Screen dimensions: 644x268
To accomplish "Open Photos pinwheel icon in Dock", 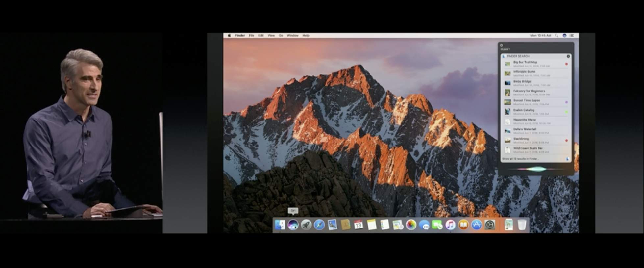I will point(411,225).
